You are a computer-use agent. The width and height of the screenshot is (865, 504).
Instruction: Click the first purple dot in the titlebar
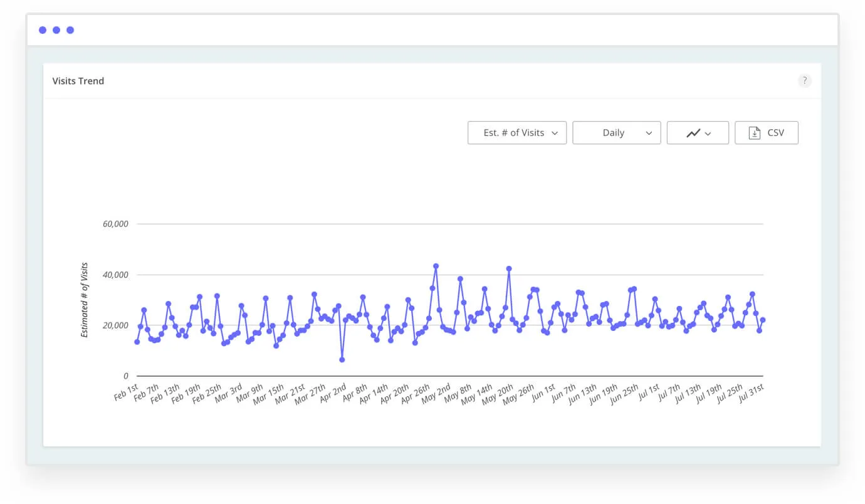tap(42, 29)
